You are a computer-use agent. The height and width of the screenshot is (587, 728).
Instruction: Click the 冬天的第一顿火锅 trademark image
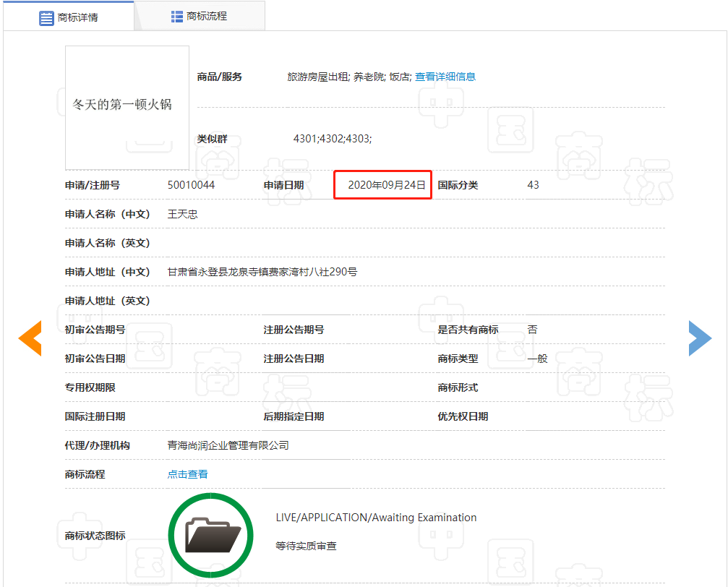(127, 107)
